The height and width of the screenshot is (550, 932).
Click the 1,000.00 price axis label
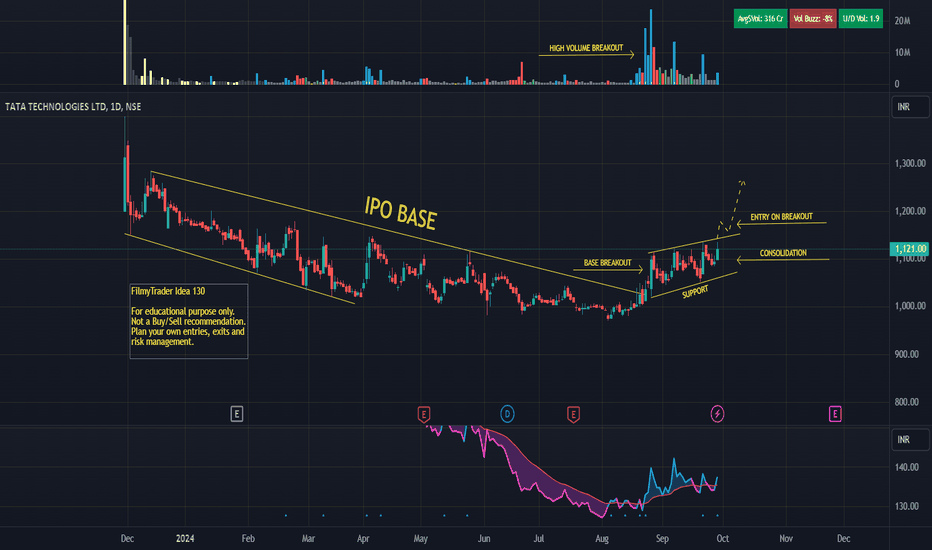[x=910, y=306]
